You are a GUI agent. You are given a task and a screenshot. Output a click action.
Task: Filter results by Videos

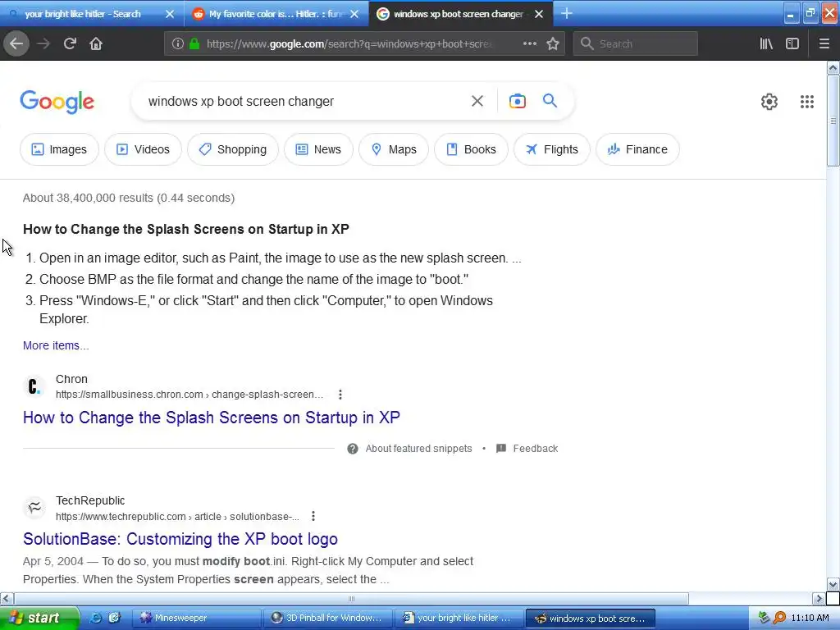(143, 149)
